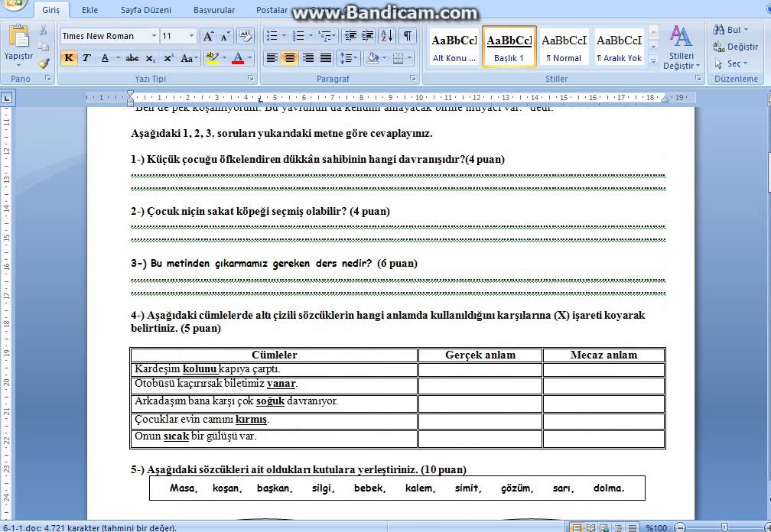Click the borders icon in Paragraf group
This screenshot has height=532, width=771.
tap(398, 58)
